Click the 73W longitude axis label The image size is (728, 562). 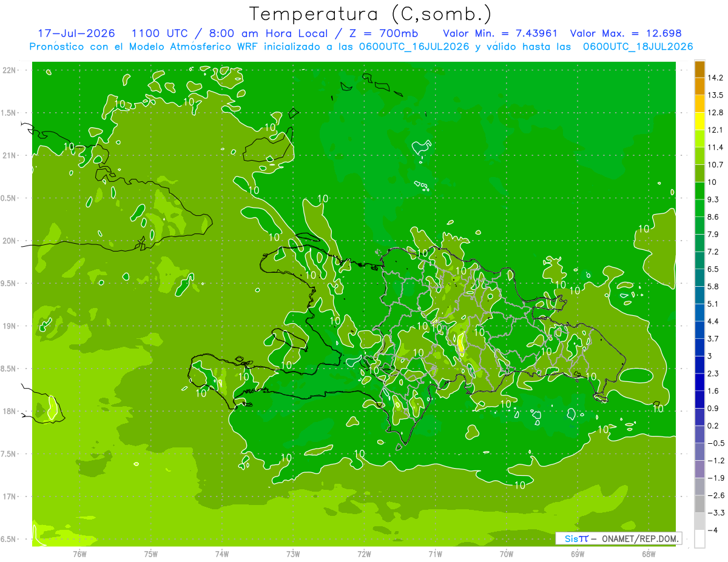pyautogui.click(x=293, y=554)
